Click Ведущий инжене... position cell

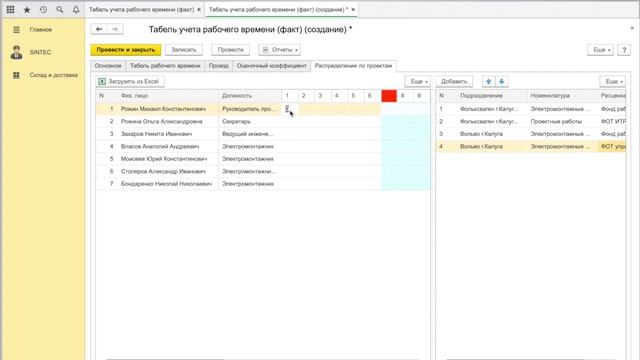[x=250, y=134]
